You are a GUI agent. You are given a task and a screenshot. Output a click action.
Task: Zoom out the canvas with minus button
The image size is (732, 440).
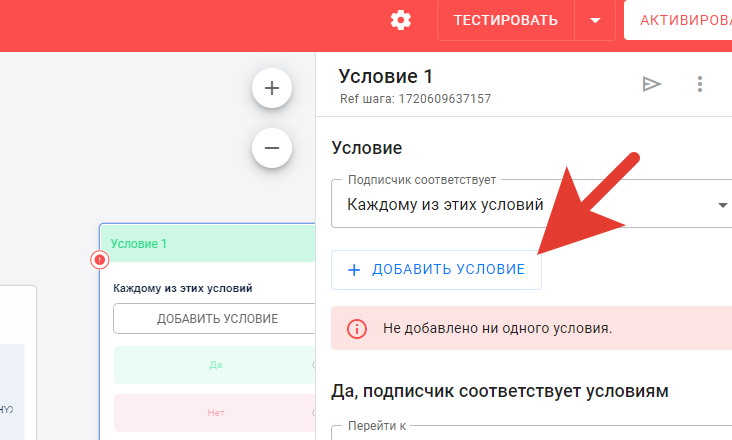click(272, 148)
